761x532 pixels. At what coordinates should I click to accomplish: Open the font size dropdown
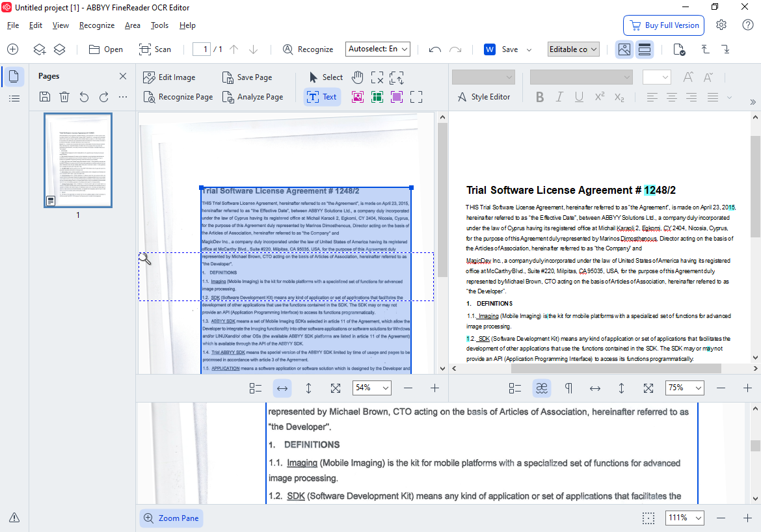pos(657,77)
